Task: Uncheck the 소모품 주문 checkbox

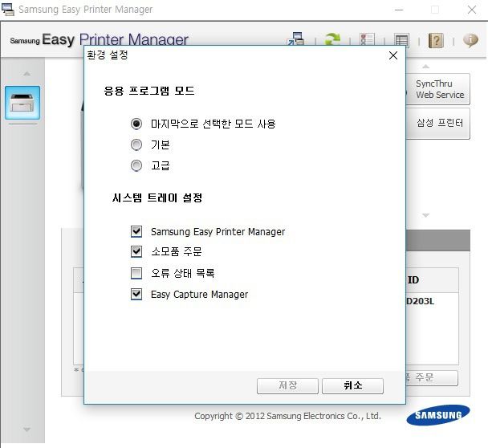Action: (x=136, y=251)
